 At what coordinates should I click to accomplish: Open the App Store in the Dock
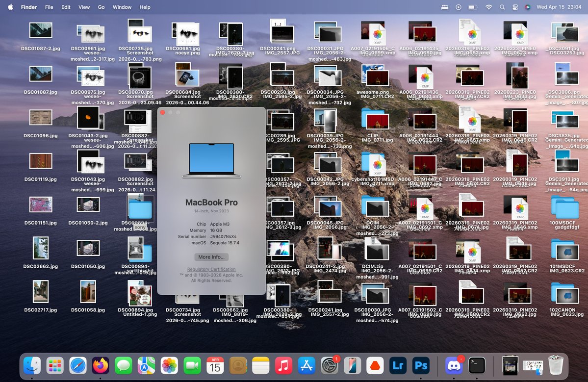pyautogui.click(x=307, y=365)
